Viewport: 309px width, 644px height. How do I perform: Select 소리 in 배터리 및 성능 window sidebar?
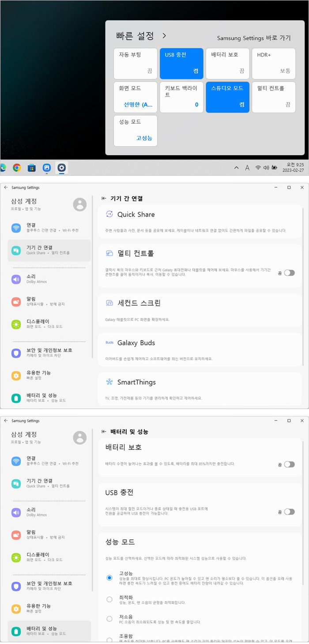pos(49,512)
